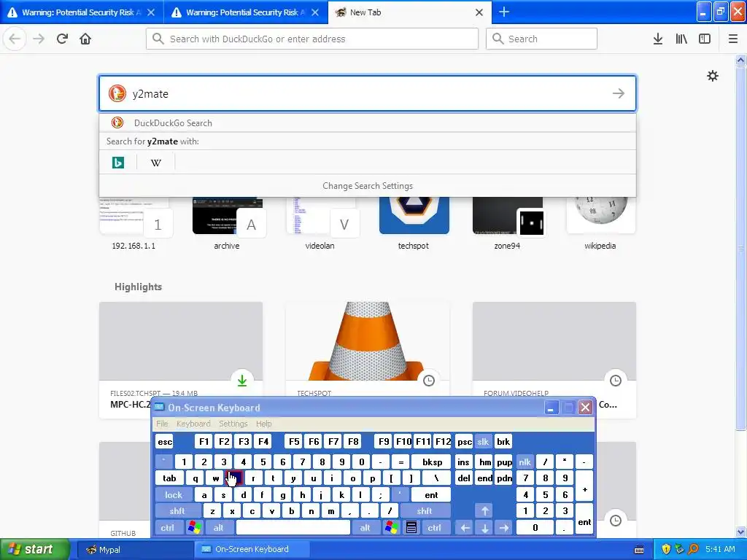Open a new tab with plus button

pos(504,12)
